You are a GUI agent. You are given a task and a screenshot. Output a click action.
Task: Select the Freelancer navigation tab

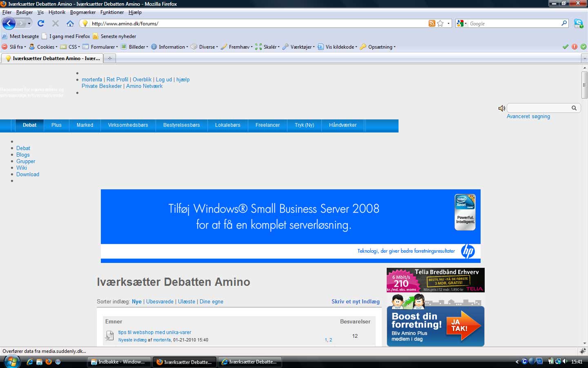click(267, 125)
